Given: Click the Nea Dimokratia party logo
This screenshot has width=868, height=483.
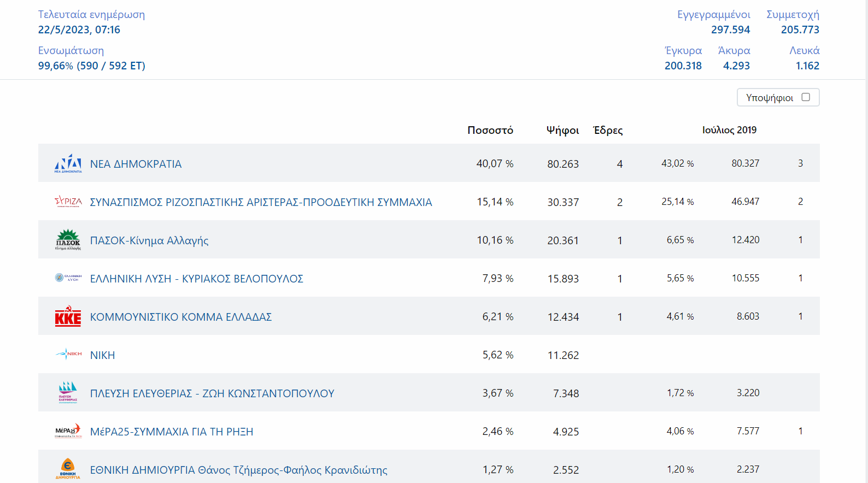Looking at the screenshot, I should pyautogui.click(x=68, y=163).
